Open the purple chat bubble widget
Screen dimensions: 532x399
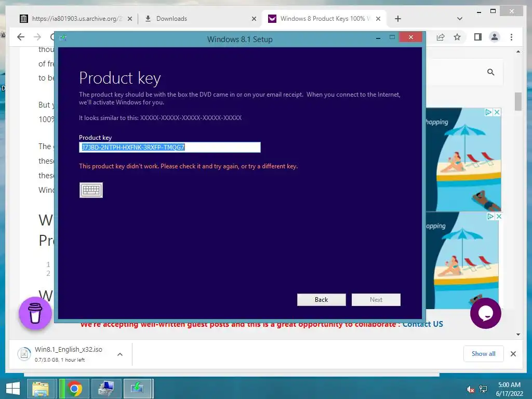(x=486, y=313)
